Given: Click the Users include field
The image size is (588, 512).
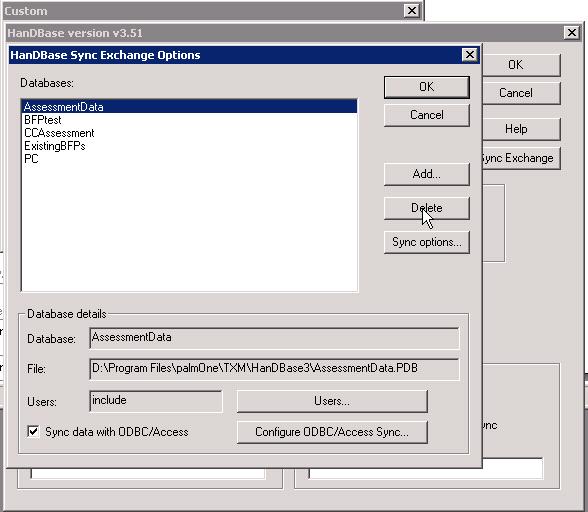Looking at the screenshot, I should (156, 401).
